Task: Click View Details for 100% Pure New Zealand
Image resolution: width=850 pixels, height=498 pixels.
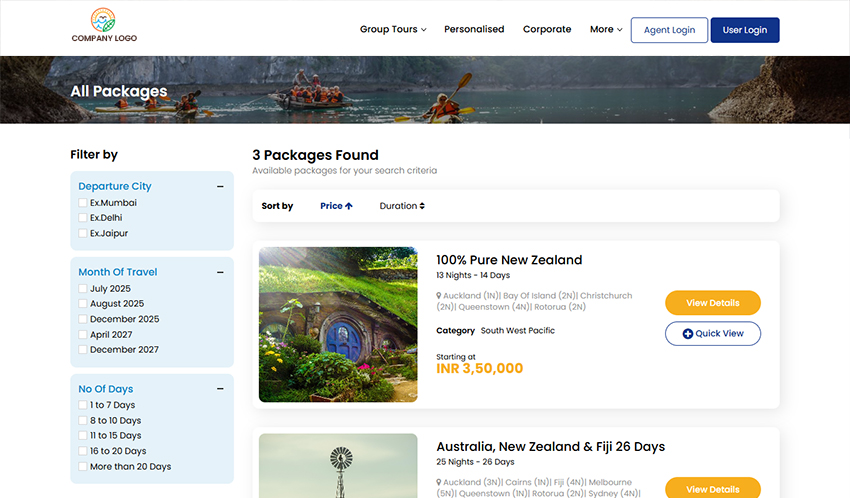Action: pos(712,303)
